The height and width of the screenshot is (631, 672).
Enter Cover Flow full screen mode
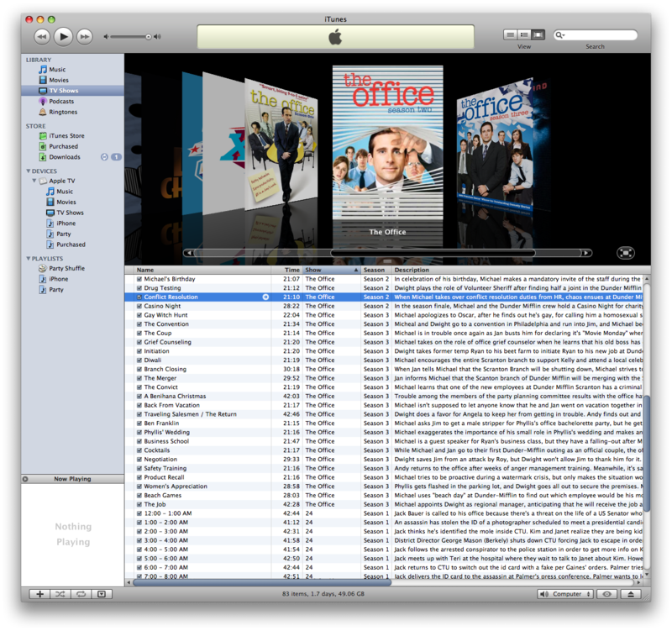click(625, 253)
